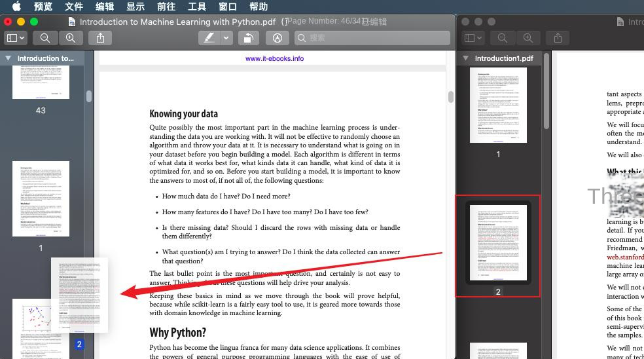Show the markup toolbar

(x=277, y=38)
